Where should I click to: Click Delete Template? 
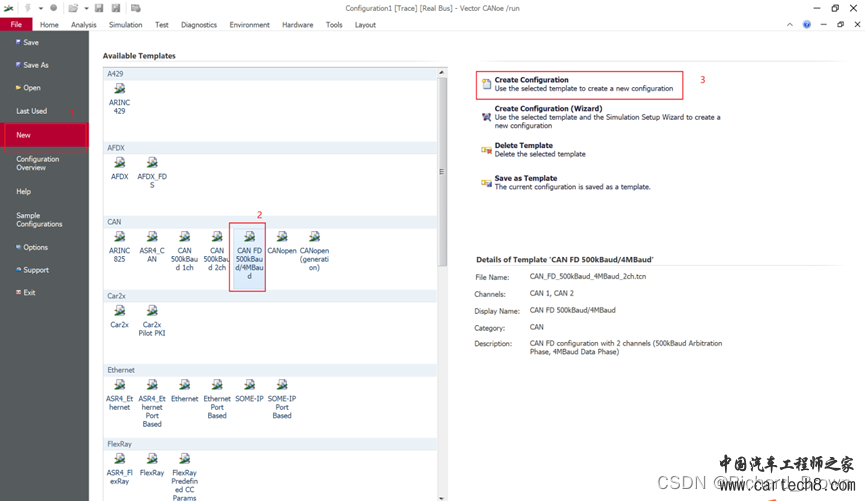525,146
